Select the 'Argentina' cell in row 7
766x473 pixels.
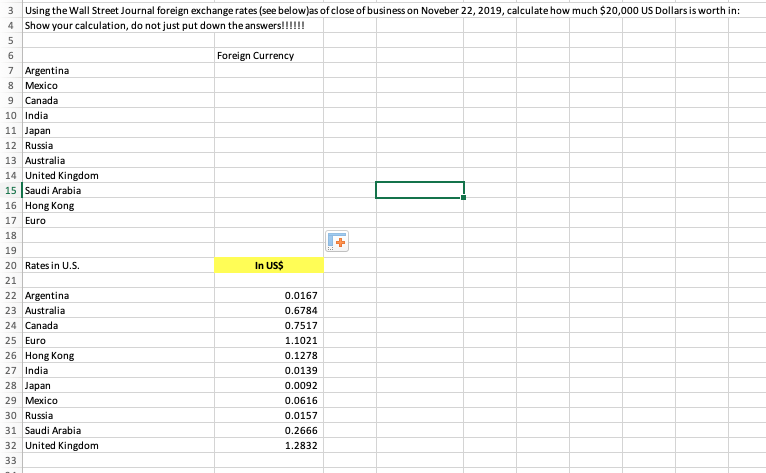118,70
